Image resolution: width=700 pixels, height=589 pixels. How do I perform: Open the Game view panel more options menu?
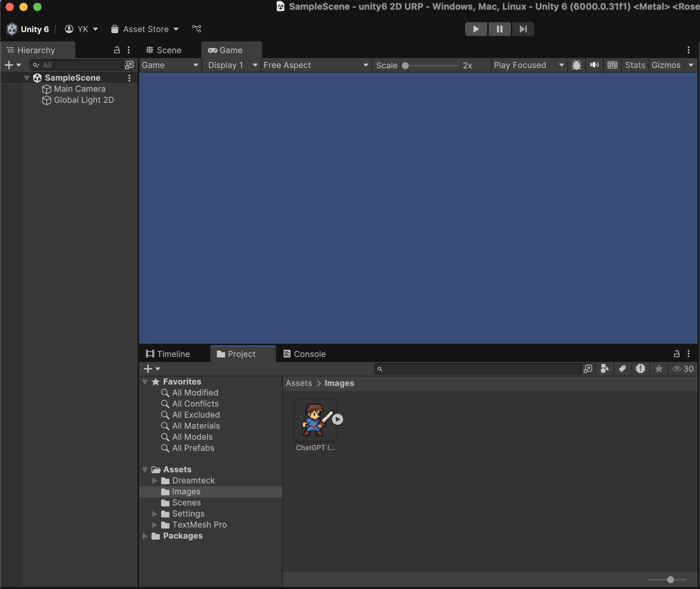pos(688,50)
